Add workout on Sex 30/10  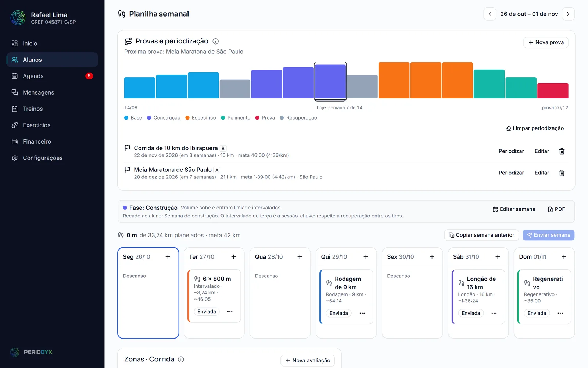(432, 257)
